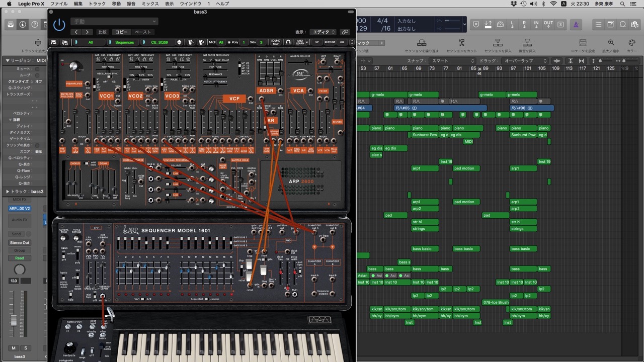644x362 pixels.
Task: Open the トラック menu
Action: pos(97,4)
